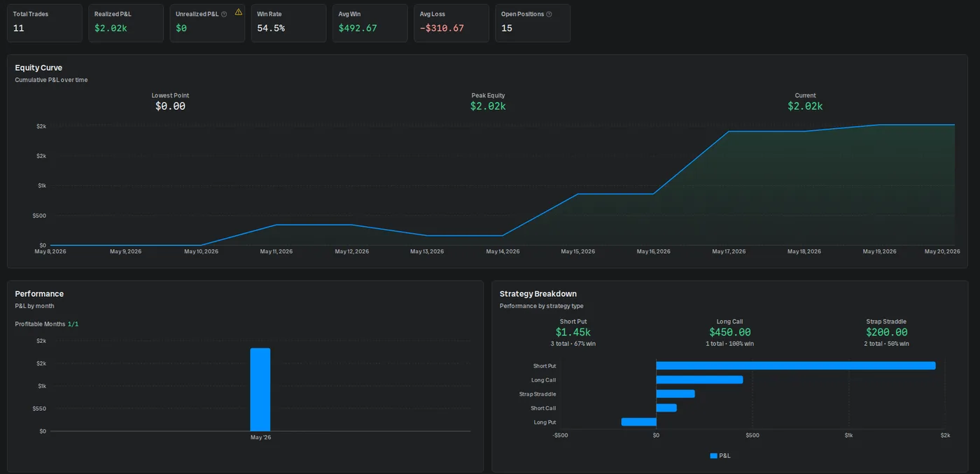Click the May 20, 2026 axis label
The height and width of the screenshot is (474, 980).
click(942, 251)
